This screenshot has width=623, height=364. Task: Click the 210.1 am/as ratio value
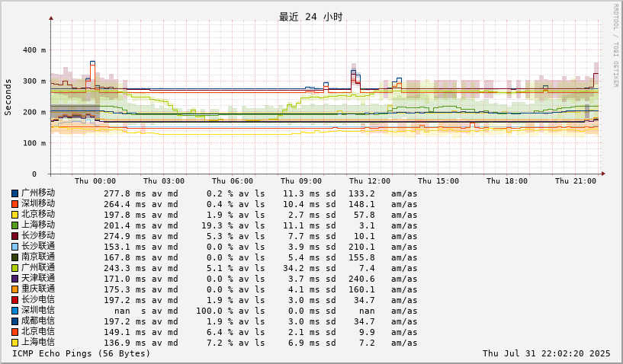(x=362, y=247)
